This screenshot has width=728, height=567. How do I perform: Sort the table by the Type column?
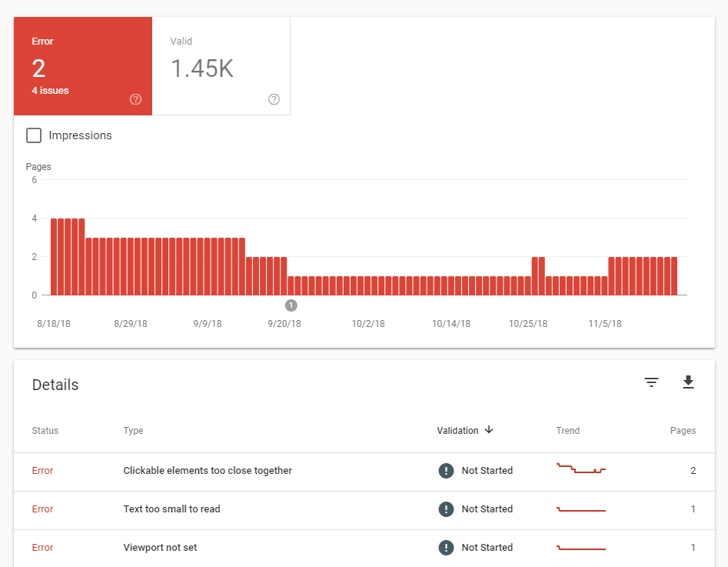133,431
